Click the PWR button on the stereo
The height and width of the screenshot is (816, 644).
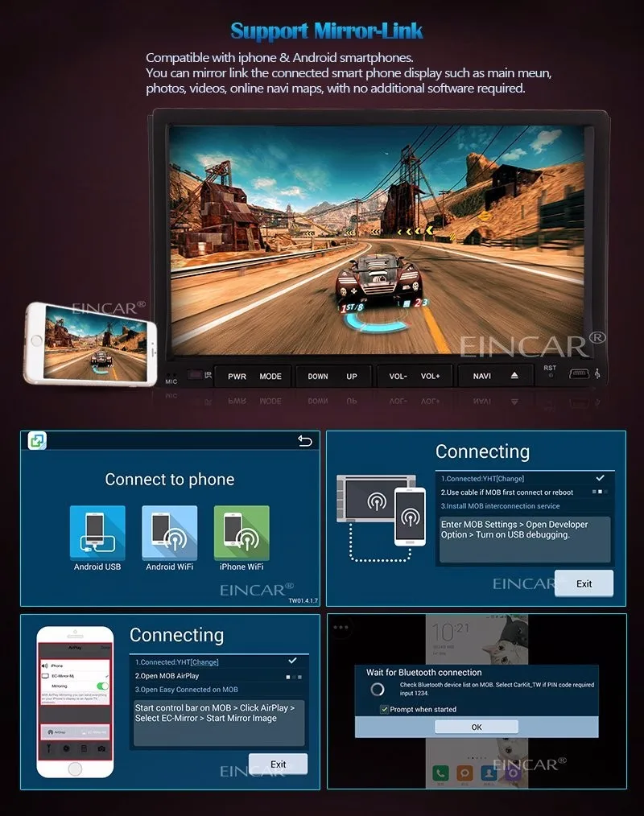[x=237, y=377]
